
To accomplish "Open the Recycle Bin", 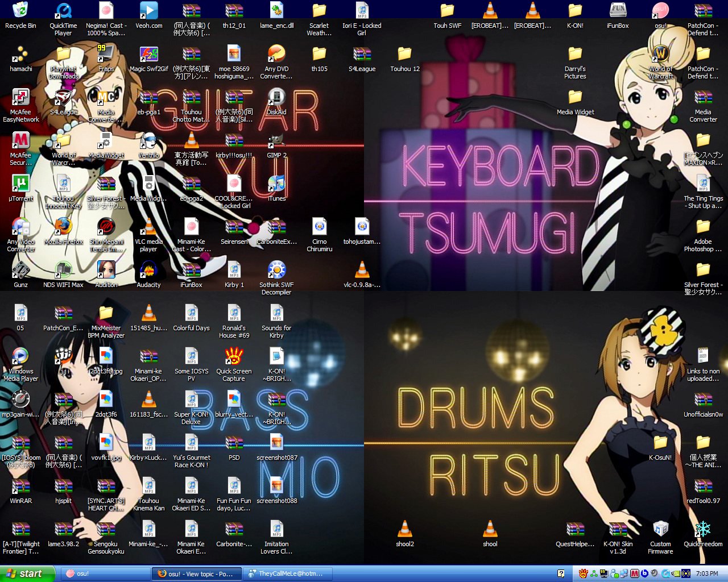I will tap(20, 16).
